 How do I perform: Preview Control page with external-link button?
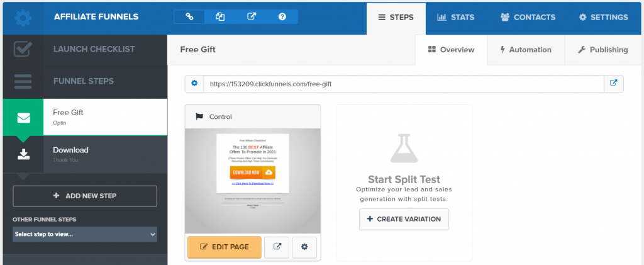(x=277, y=247)
